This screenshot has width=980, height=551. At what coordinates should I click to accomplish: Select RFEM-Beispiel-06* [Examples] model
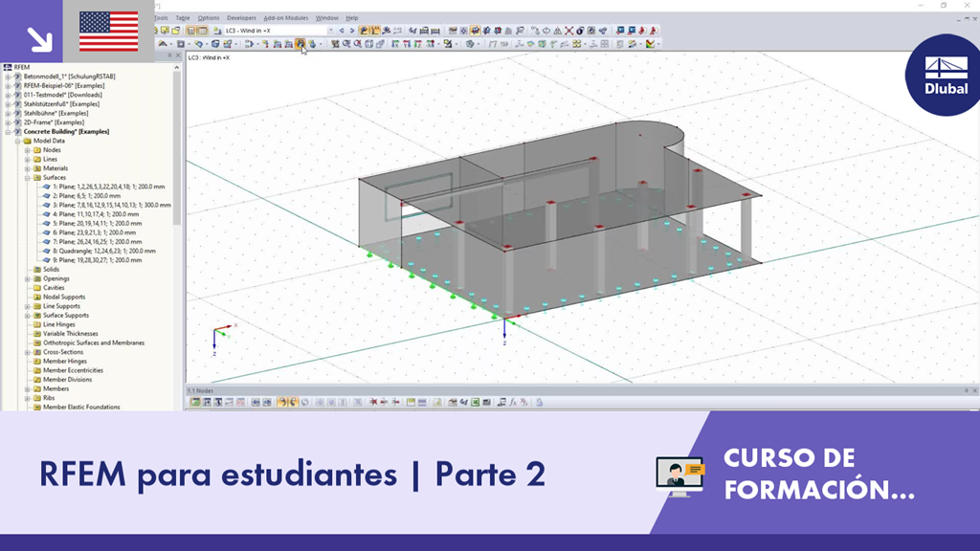(x=64, y=85)
